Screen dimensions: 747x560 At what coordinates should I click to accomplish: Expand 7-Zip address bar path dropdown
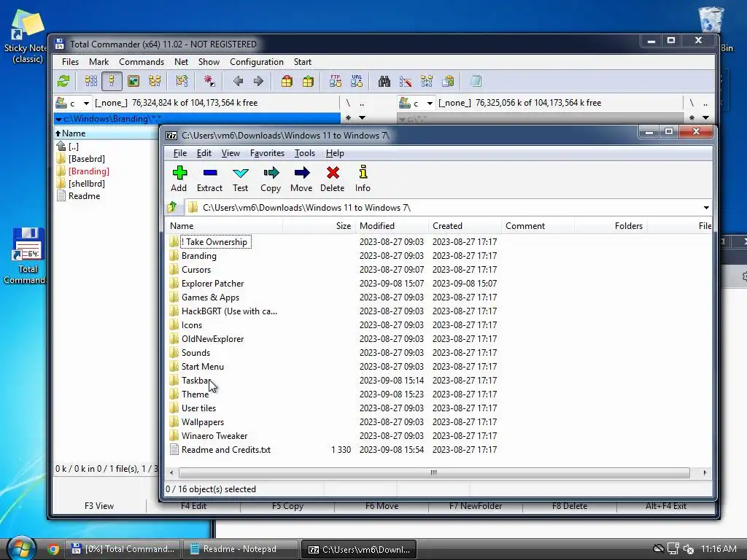(706, 208)
